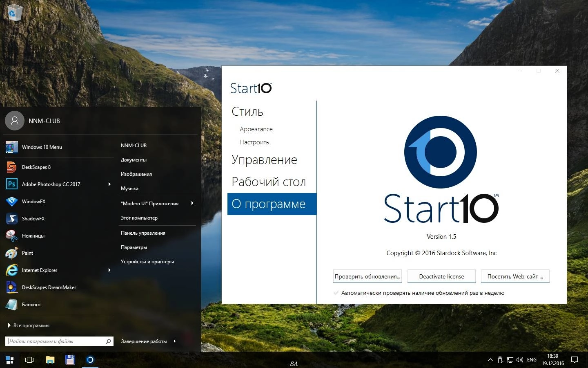Open the Recycle Bin desktop icon
Image resolution: width=588 pixels, height=368 pixels.
[15, 12]
